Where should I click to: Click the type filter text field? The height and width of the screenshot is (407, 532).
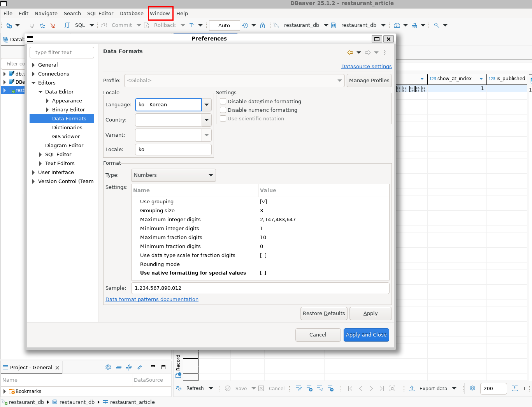tap(62, 53)
